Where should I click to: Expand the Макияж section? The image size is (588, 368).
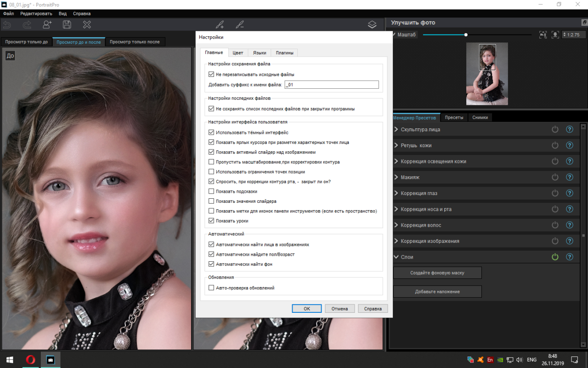click(396, 177)
